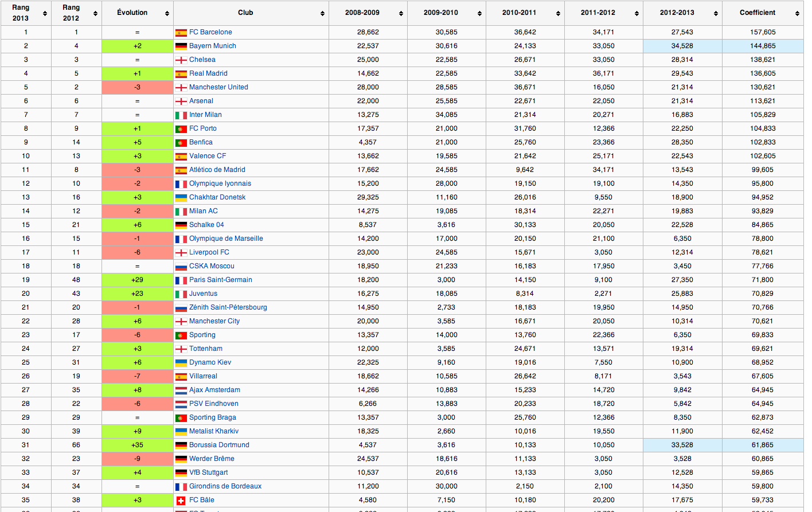Follow the Werder Brême link
Viewport: 812px width, 512px height.
212,459
